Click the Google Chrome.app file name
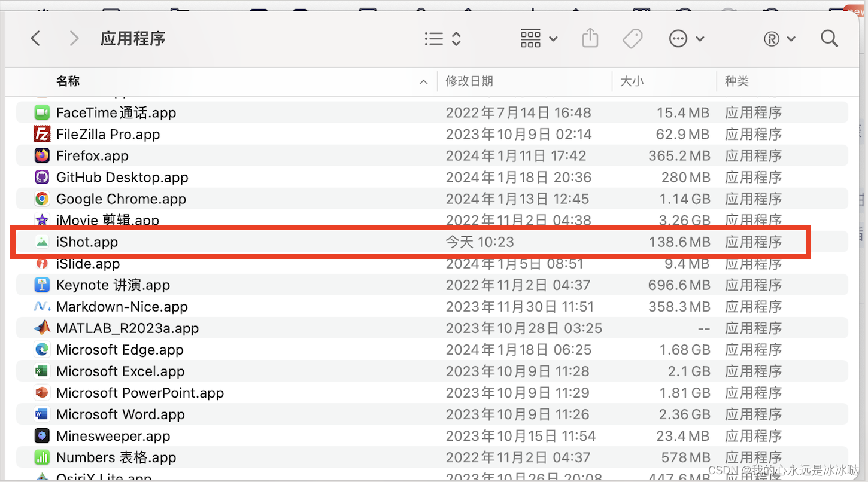The height and width of the screenshot is (482, 868). (121, 199)
